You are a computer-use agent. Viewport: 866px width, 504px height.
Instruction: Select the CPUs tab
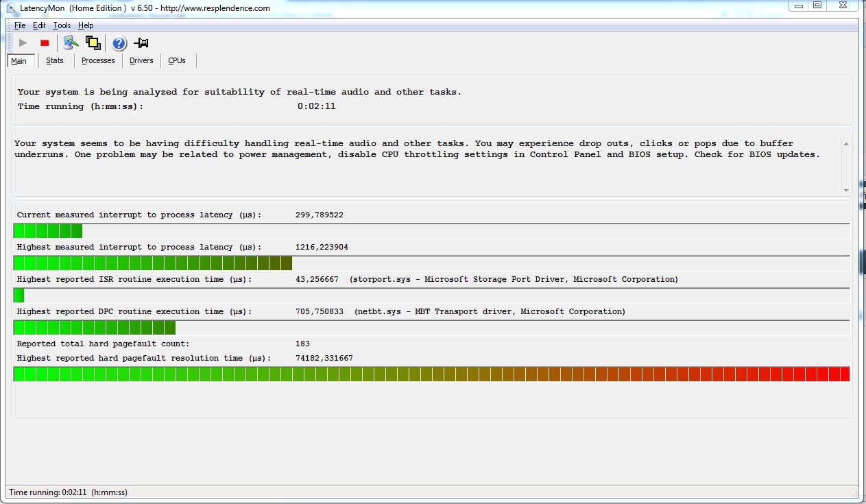click(177, 60)
